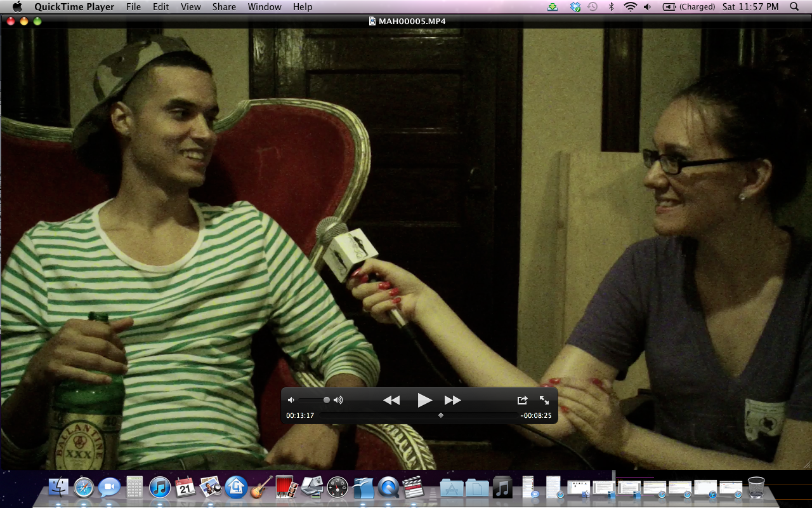Click the Dropbox icon in the menu bar
Image resolution: width=812 pixels, height=508 pixels.
point(575,7)
